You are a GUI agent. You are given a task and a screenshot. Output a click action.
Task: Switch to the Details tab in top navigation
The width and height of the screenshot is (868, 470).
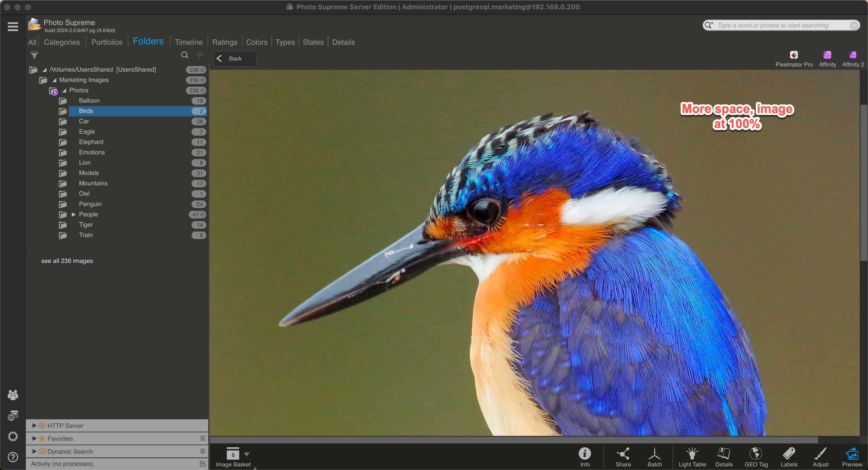343,42
